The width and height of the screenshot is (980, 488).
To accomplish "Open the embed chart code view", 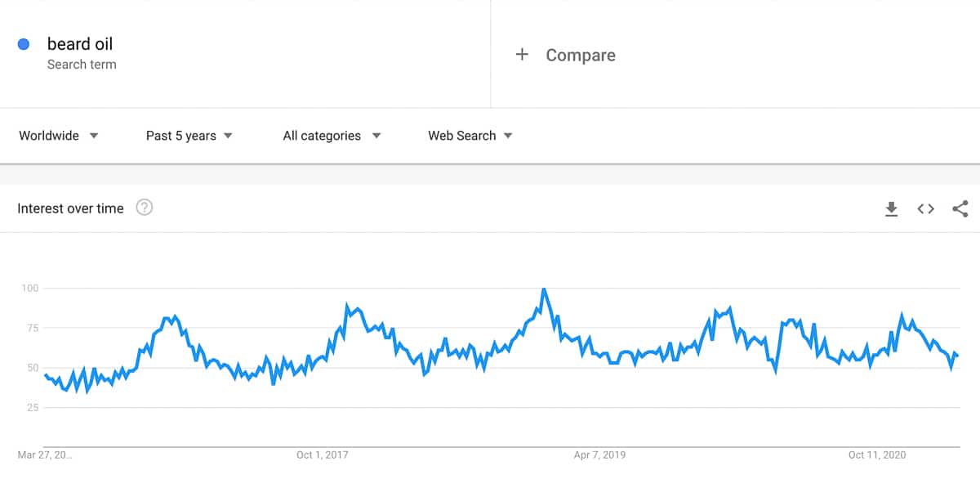I will tap(925, 208).
